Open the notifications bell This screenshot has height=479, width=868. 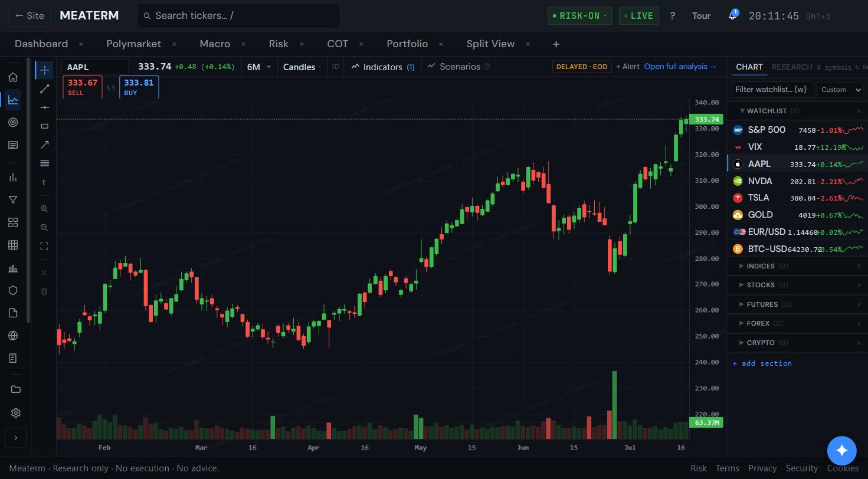tap(732, 15)
